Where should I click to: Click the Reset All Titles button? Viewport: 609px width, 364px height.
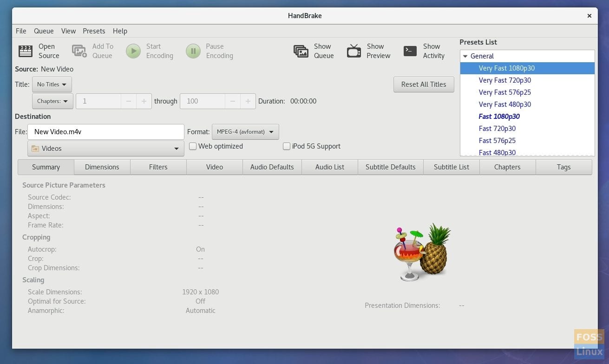[424, 84]
